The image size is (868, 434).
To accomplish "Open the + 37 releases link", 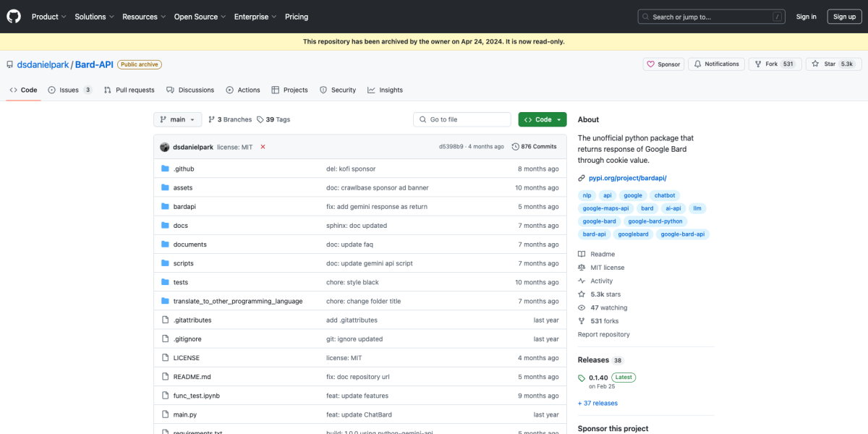I will (x=597, y=403).
